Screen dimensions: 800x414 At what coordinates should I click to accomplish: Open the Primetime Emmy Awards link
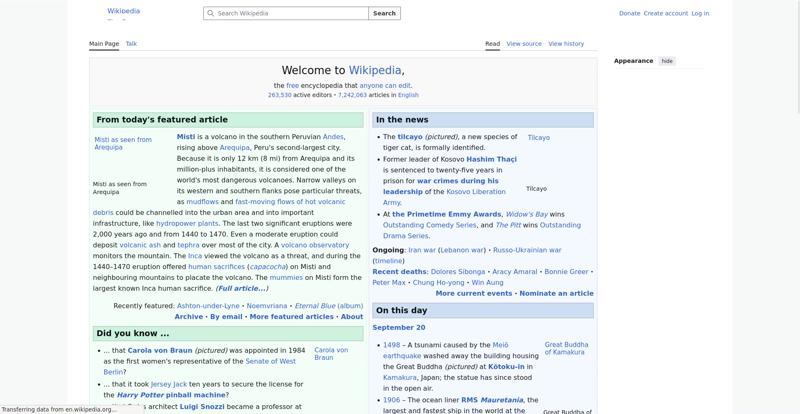pyautogui.click(x=446, y=214)
